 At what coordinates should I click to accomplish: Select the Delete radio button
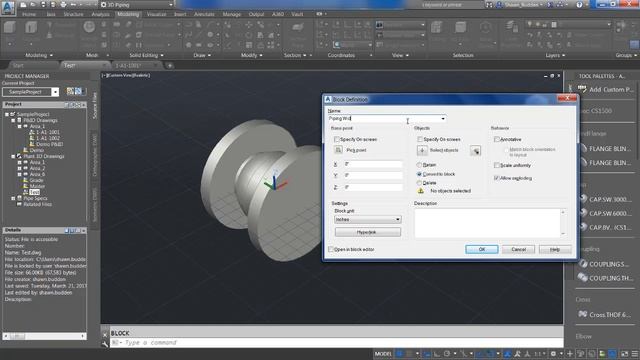pos(419,183)
